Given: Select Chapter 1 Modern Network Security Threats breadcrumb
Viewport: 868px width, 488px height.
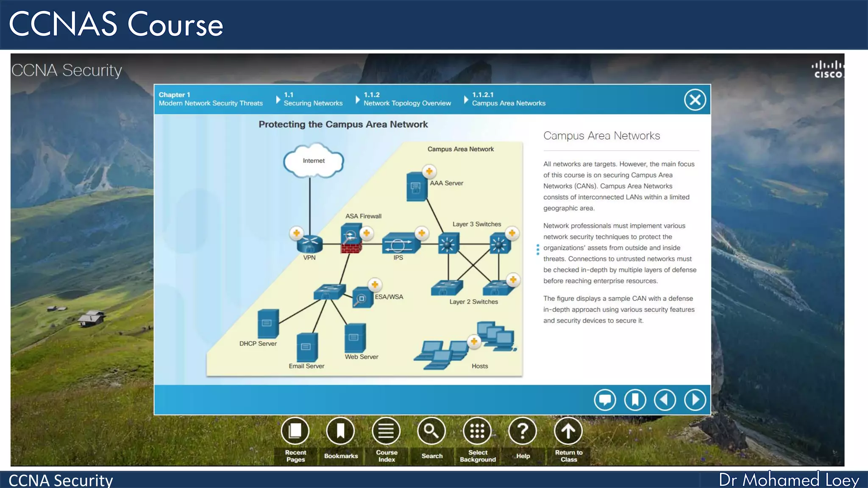Looking at the screenshot, I should point(211,99).
